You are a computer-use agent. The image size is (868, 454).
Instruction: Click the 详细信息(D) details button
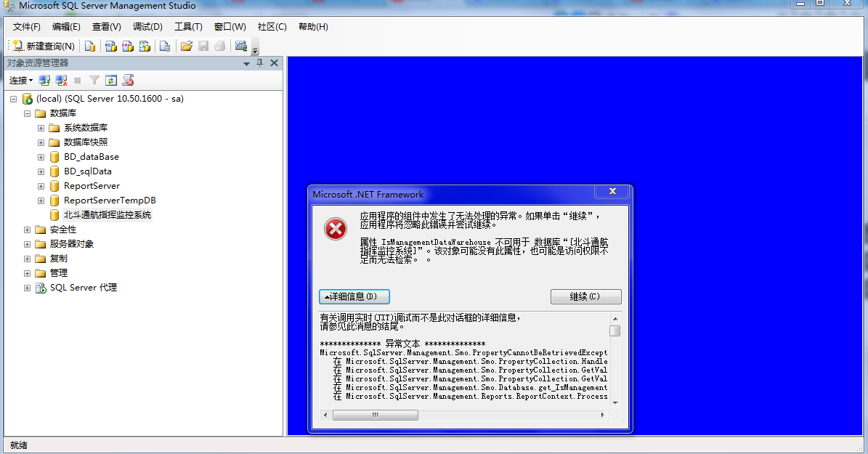[x=354, y=297]
